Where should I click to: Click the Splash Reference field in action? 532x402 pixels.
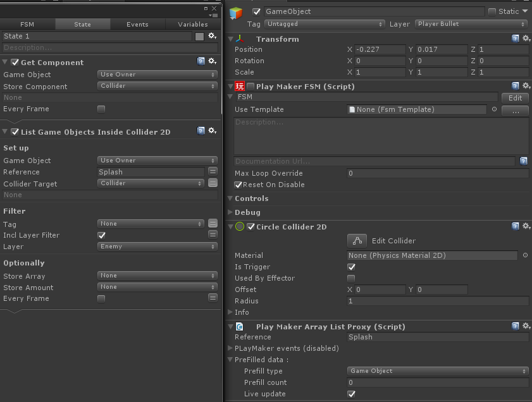pyautogui.click(x=151, y=172)
